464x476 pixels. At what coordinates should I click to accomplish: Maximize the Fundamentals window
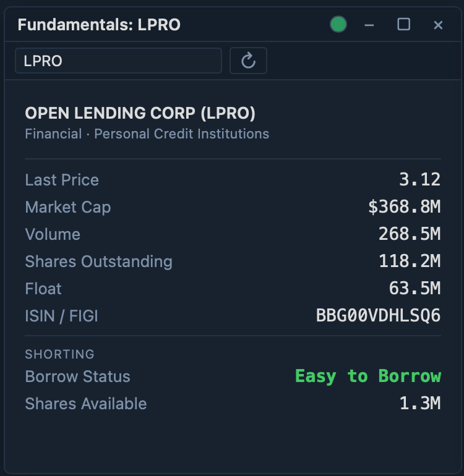coord(403,24)
